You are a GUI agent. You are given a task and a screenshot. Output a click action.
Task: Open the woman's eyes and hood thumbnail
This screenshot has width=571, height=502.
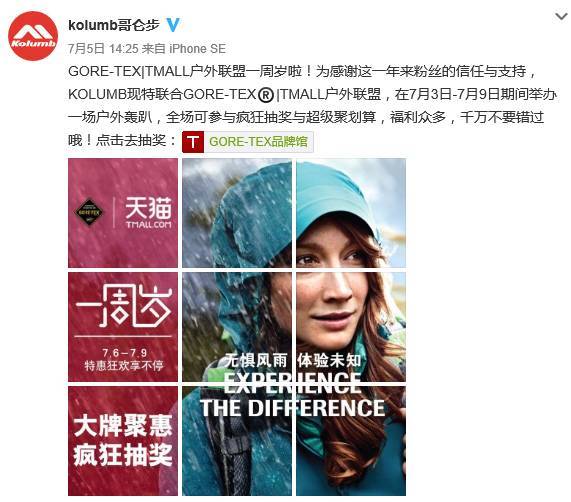click(x=351, y=213)
